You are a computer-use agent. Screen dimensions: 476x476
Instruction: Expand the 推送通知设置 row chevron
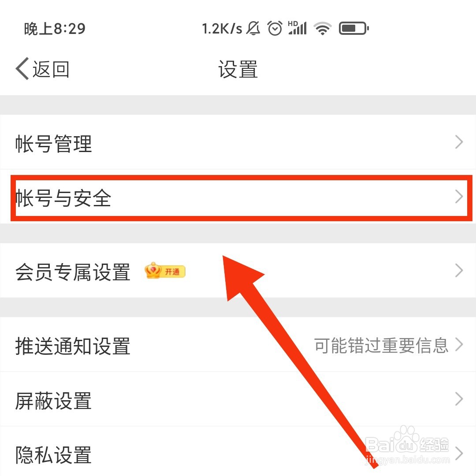[459, 345]
